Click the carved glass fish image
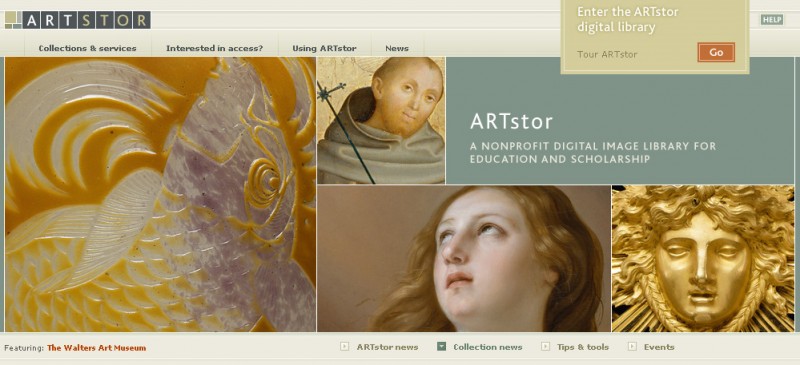Image resolution: width=800 pixels, height=365 pixels. [161, 194]
